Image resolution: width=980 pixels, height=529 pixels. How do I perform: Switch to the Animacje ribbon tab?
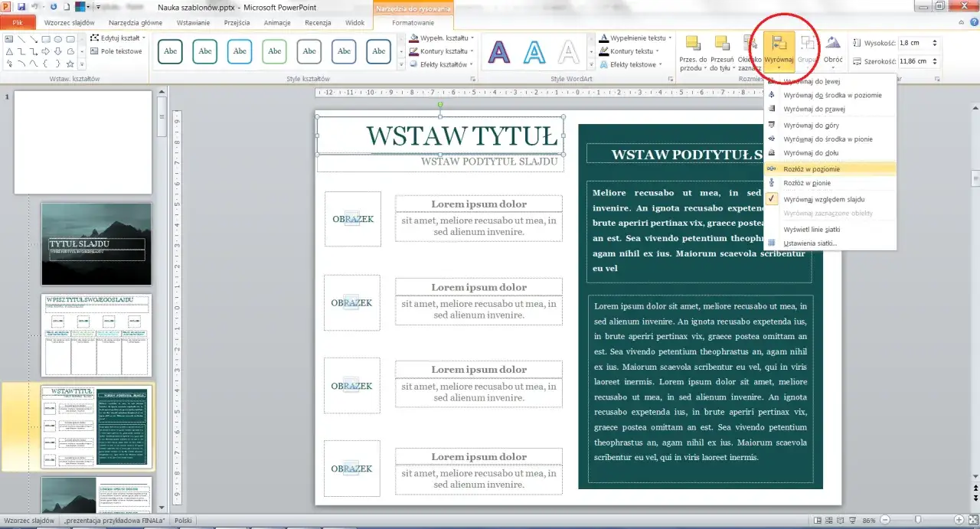point(276,22)
